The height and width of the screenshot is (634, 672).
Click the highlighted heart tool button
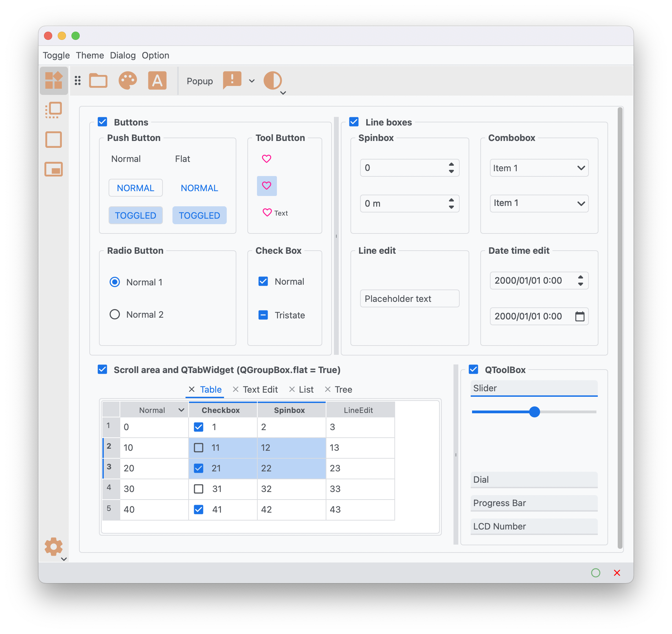pos(267,186)
